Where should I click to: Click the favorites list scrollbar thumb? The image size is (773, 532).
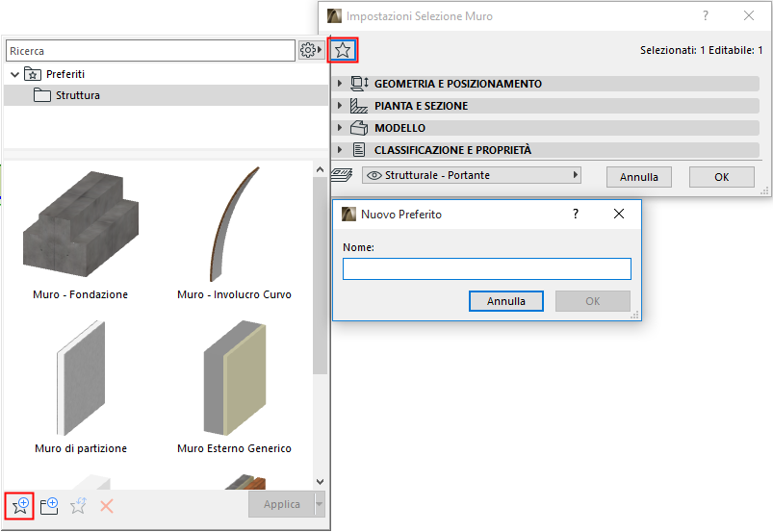click(320, 276)
